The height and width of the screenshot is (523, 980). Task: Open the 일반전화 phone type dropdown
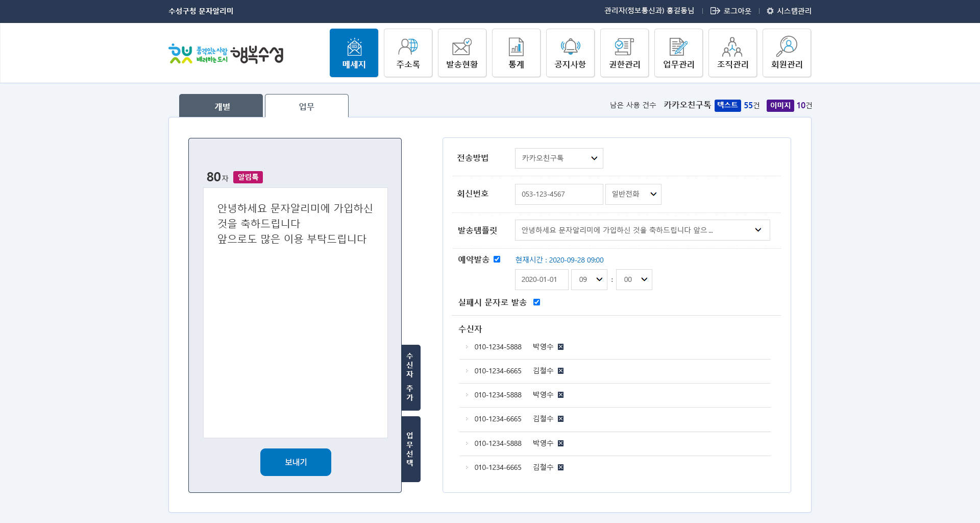(633, 194)
